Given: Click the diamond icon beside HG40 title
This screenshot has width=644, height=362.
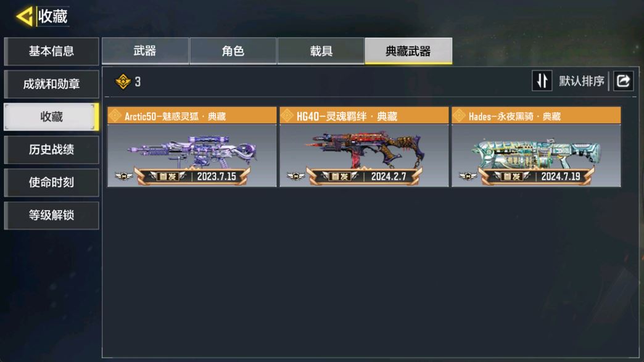Looking at the screenshot, I should pyautogui.click(x=287, y=116).
